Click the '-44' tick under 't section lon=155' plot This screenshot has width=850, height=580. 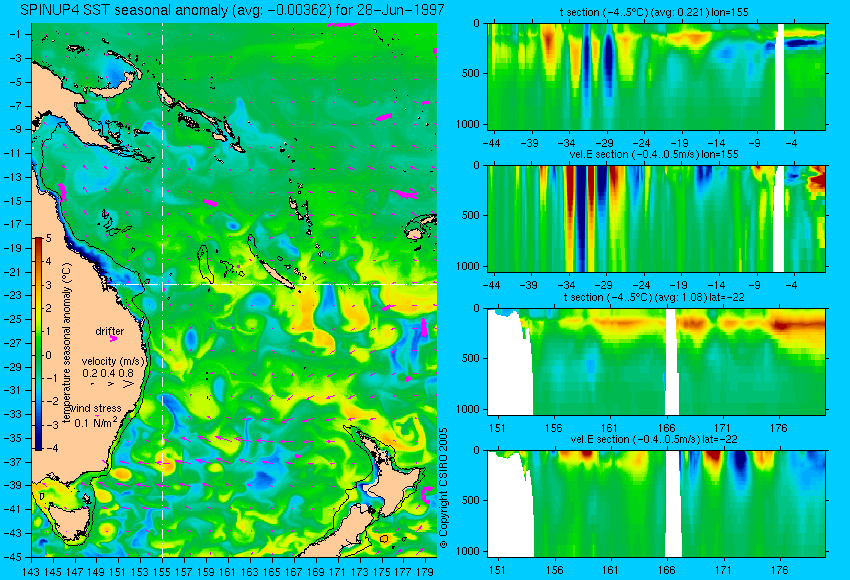492,143
